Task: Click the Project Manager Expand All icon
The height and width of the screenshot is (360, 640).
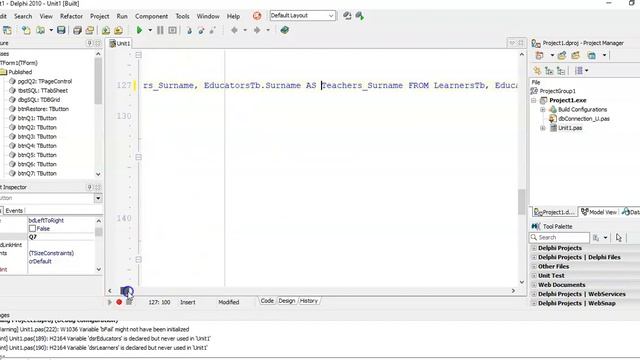Action: (x=549, y=71)
